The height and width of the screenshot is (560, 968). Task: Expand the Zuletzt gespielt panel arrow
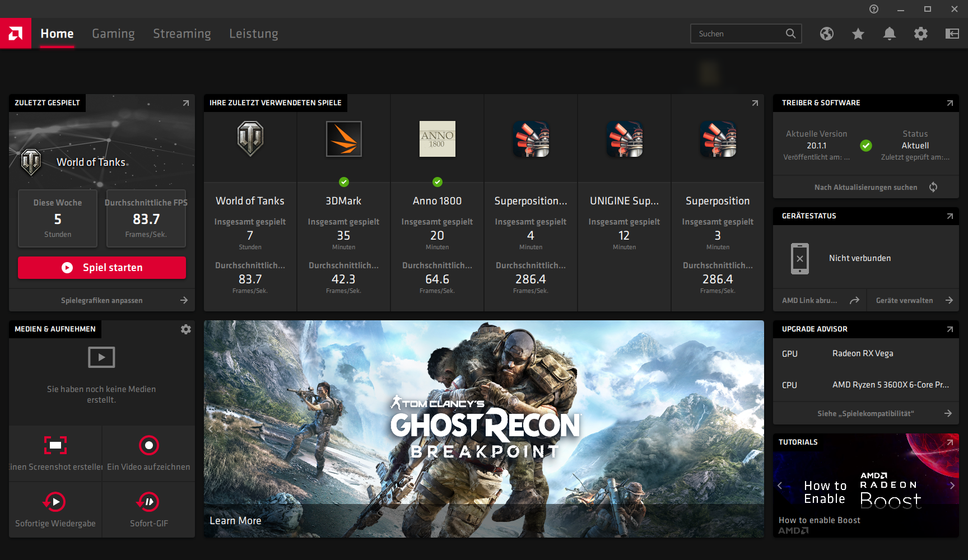click(x=186, y=103)
